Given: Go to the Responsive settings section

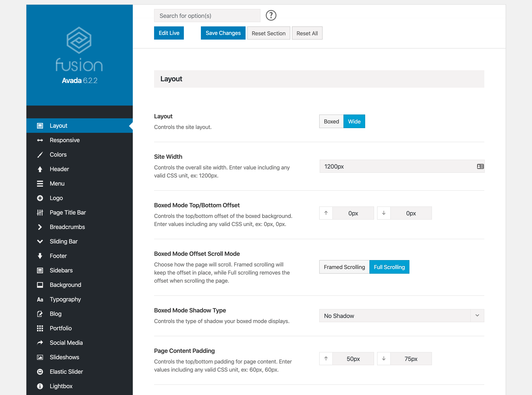Looking at the screenshot, I should click(64, 140).
